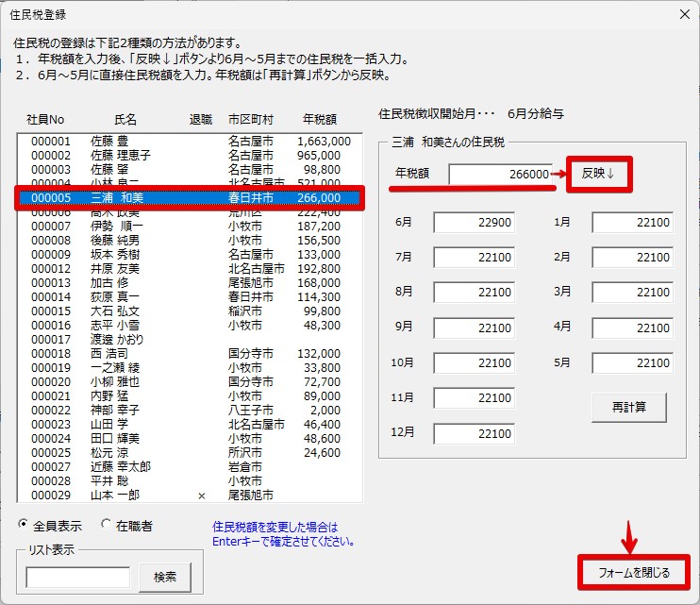Viewport: 700px width, 605px height.
Task: Click the × retirement mark for 山本 一郎
Action: coord(202,496)
